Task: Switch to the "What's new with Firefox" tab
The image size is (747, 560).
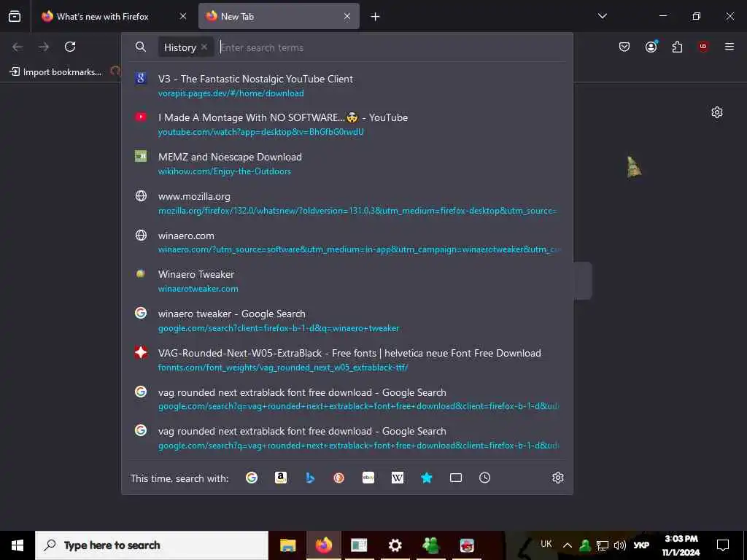Action: [x=115, y=17]
